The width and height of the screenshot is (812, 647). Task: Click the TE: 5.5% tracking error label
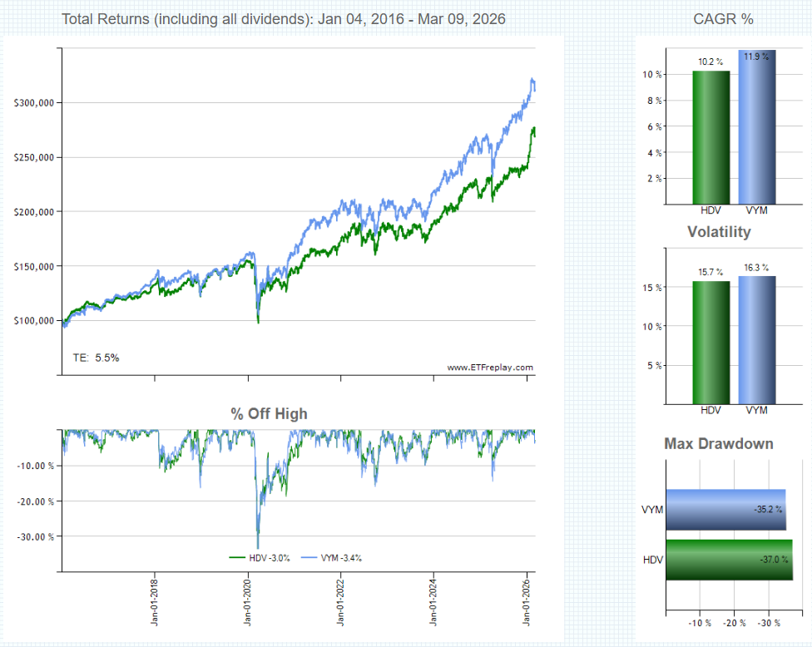[x=97, y=358]
